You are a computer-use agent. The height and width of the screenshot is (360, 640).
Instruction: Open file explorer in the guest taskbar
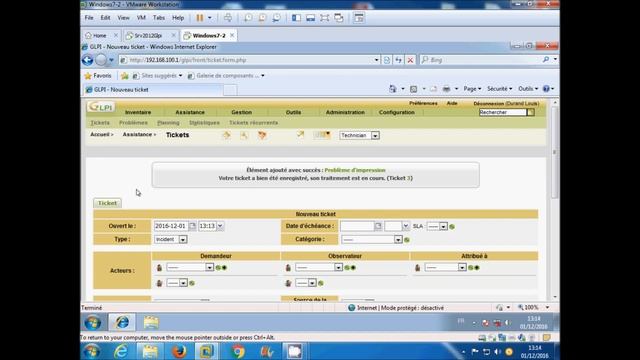tap(151, 322)
